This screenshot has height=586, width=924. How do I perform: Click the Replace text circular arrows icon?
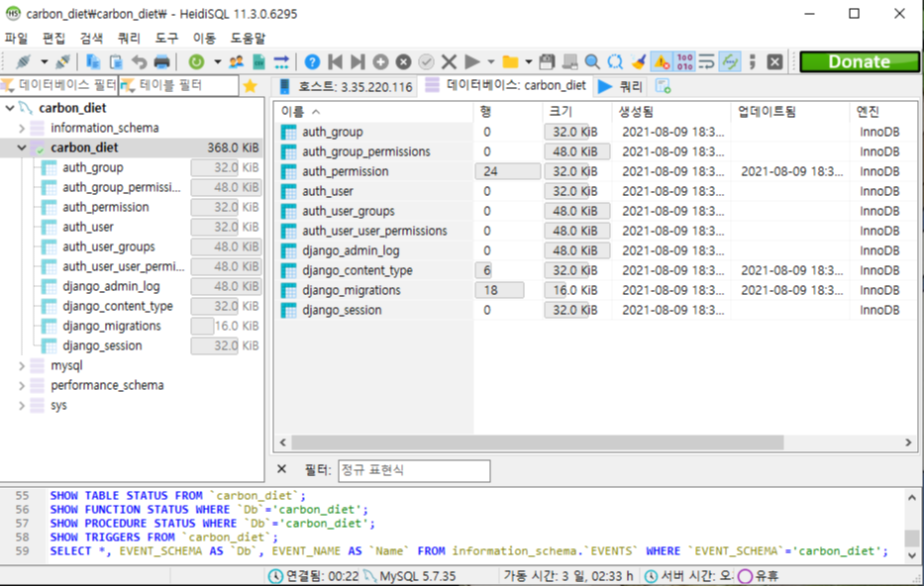point(615,61)
